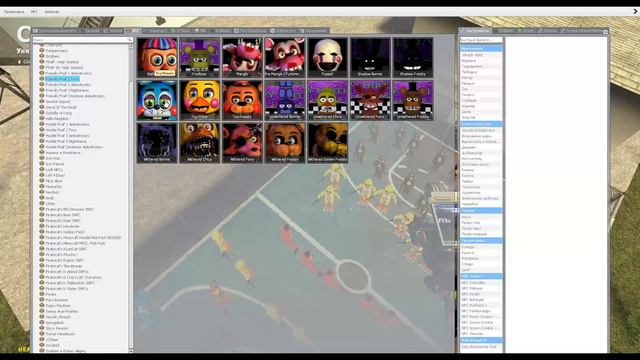Open the NPC menu in top bar
640x360 pixels.
click(34, 11)
